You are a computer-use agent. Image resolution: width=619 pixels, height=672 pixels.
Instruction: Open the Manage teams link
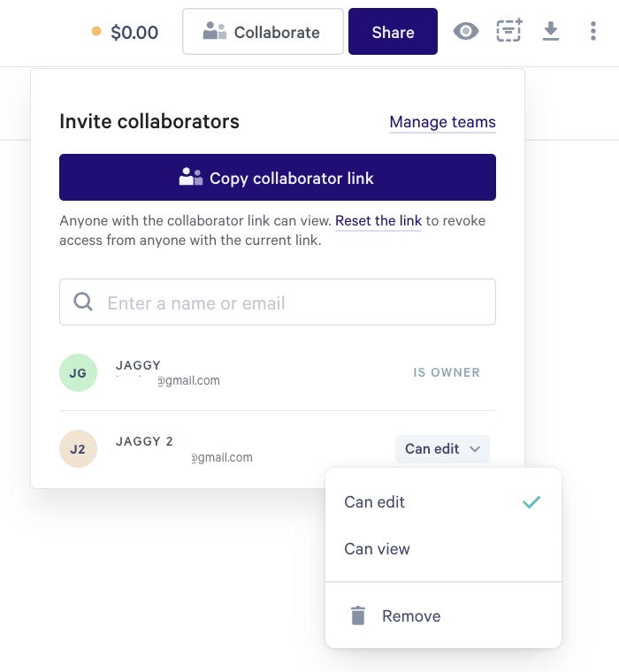[442, 122]
